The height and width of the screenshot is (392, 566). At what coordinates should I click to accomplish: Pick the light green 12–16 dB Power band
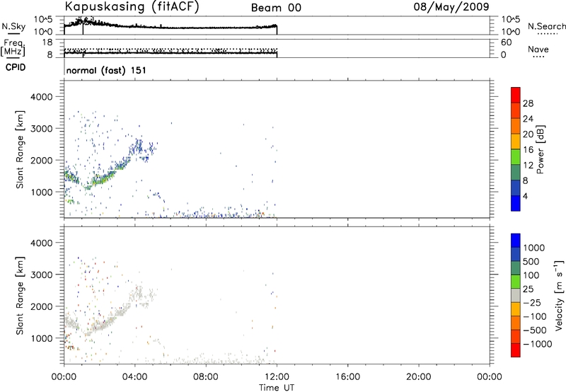pyautogui.click(x=516, y=156)
